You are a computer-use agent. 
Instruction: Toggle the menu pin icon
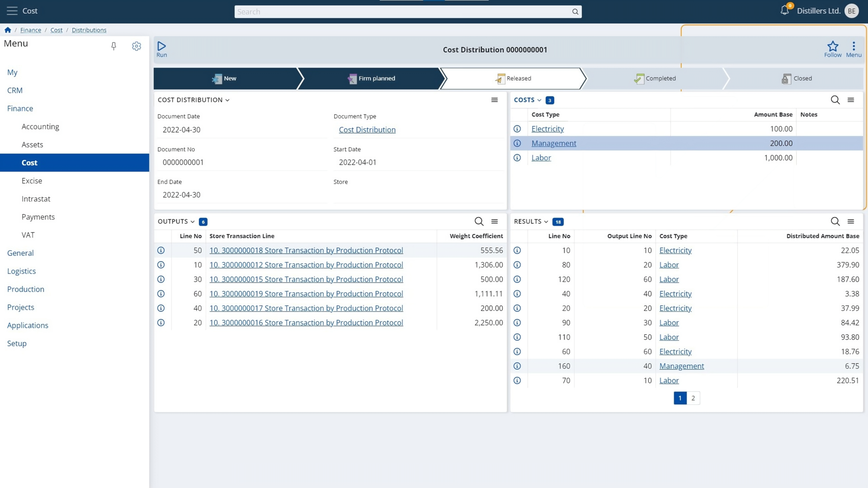(113, 46)
